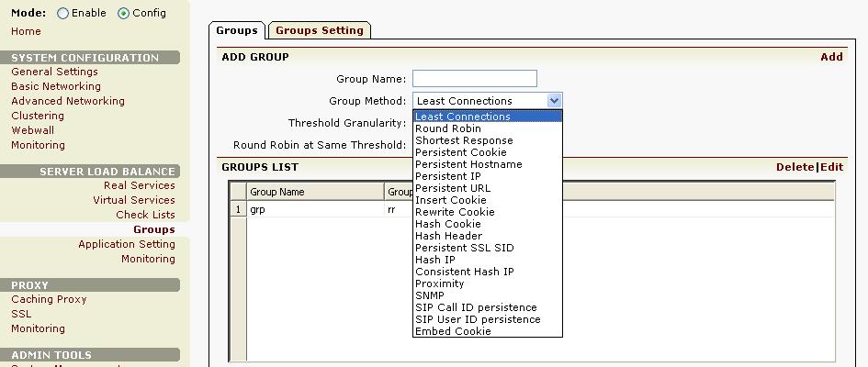The width and height of the screenshot is (868, 367).
Task: Select Embed Cookie at the list bottom
Action: [453, 331]
